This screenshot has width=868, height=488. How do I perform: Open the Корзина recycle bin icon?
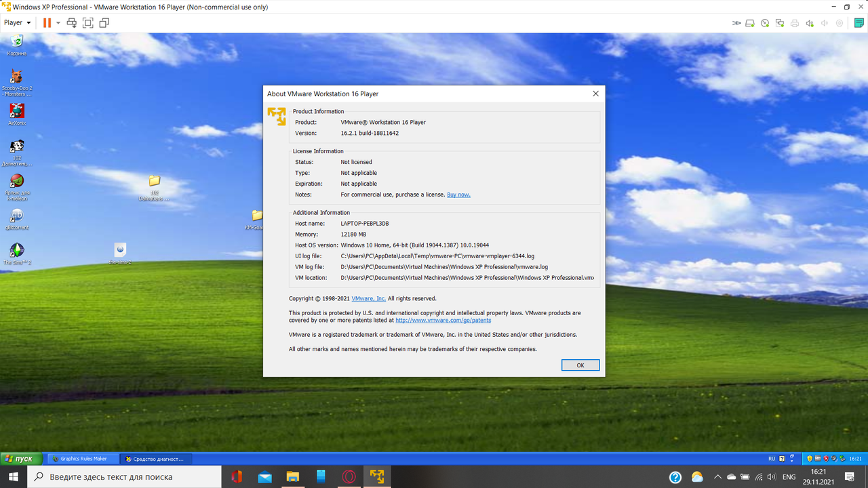pos(17,45)
